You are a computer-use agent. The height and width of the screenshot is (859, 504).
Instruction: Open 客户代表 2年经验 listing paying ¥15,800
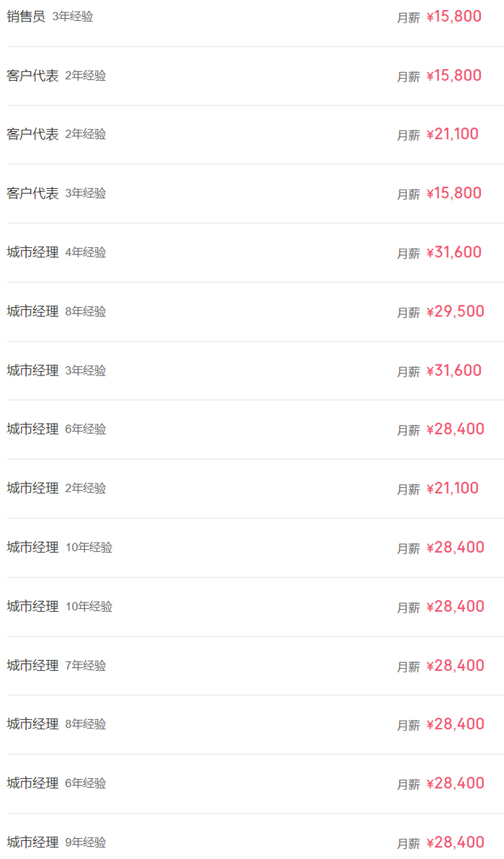(33, 75)
